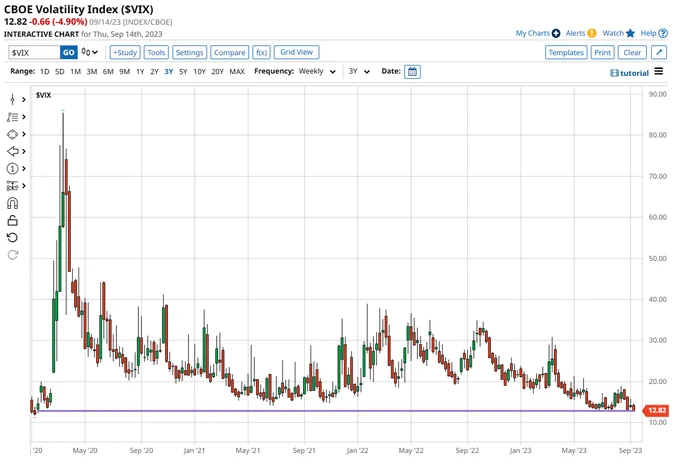Select the 20Y range
This screenshot has height=469, width=680.
tap(217, 72)
